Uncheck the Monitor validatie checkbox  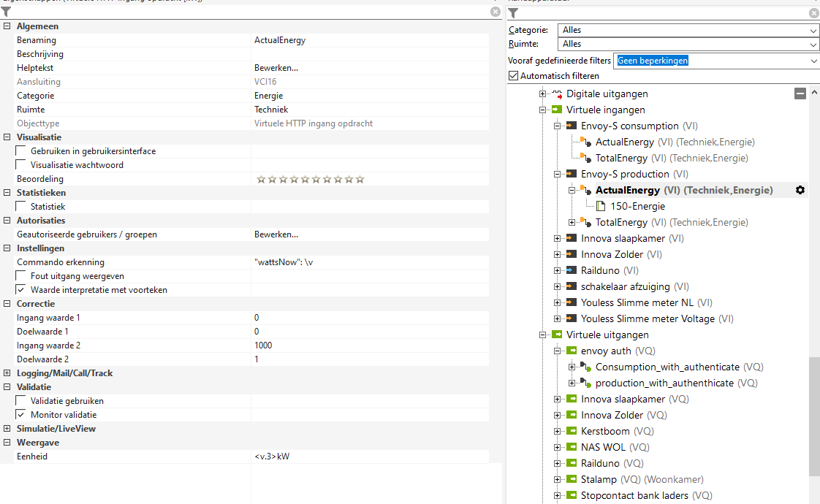(x=21, y=415)
